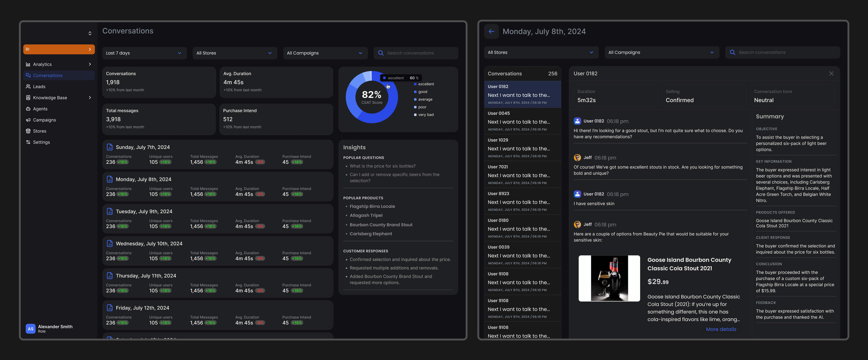Click the orange BI workspace button

[59, 49]
